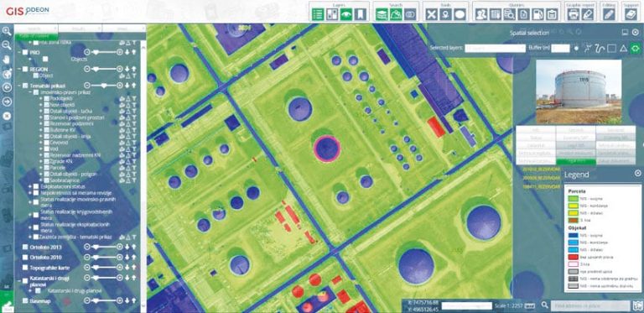The height and width of the screenshot is (313, 644).
Task: Click the green highlighted button in attribute panel
Action: point(575,161)
